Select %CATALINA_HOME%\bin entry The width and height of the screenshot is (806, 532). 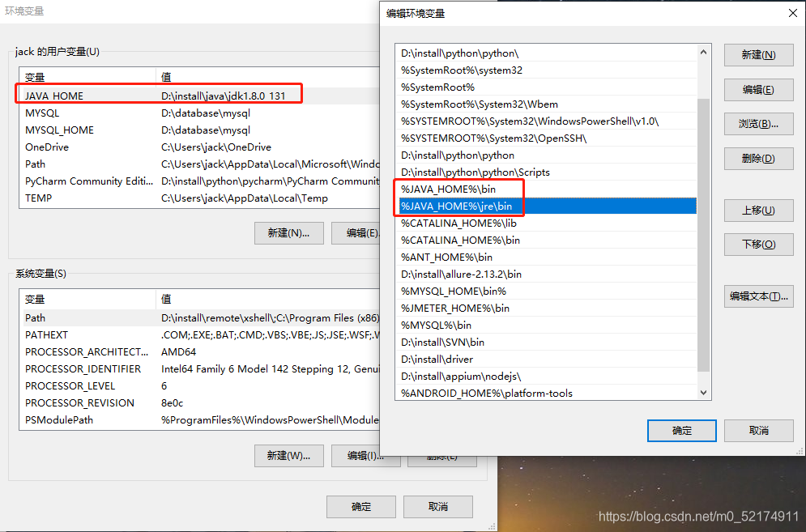pos(547,240)
